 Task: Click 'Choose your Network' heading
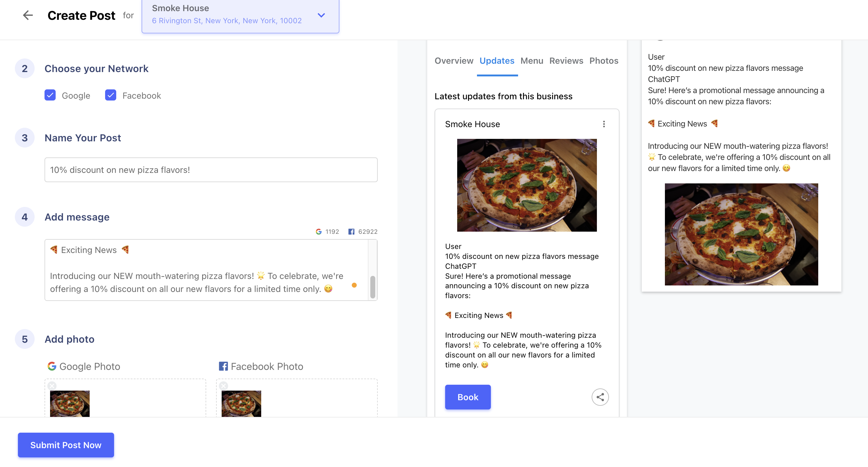point(96,68)
